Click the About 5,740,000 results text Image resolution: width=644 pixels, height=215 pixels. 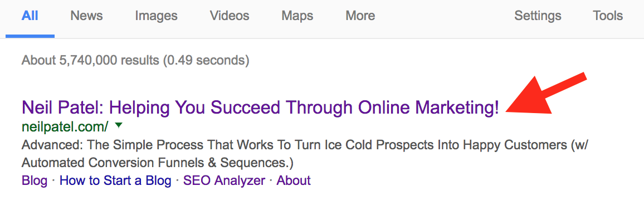(x=135, y=61)
